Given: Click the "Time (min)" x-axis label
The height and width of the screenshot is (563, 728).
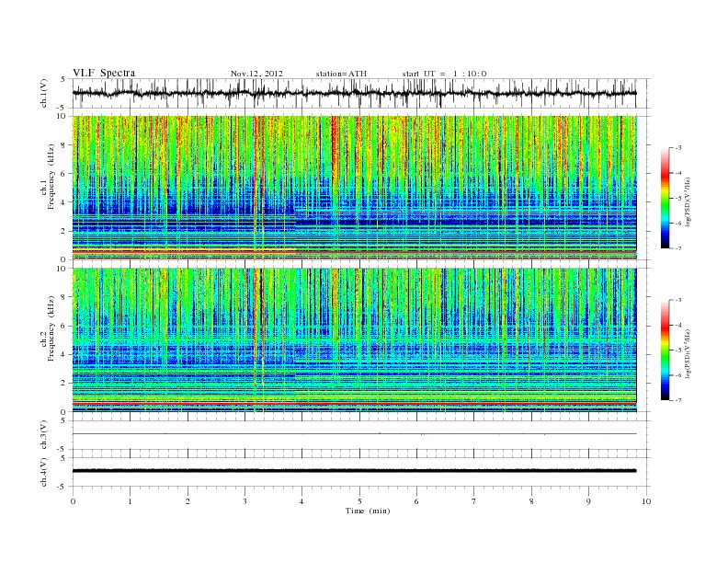Looking at the screenshot, I should (368, 511).
